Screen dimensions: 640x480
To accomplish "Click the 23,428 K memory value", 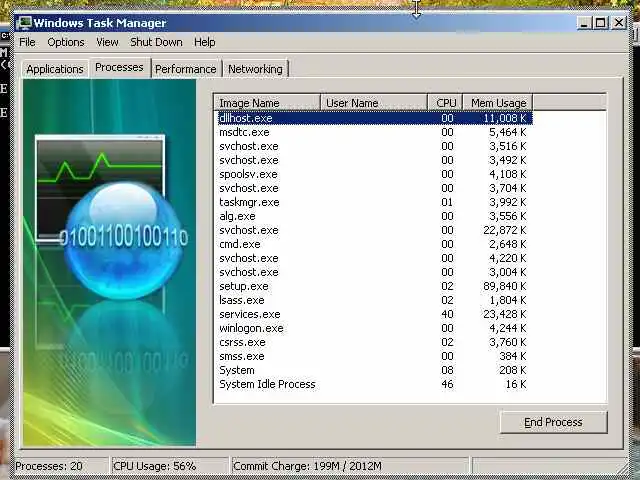I will [505, 314].
